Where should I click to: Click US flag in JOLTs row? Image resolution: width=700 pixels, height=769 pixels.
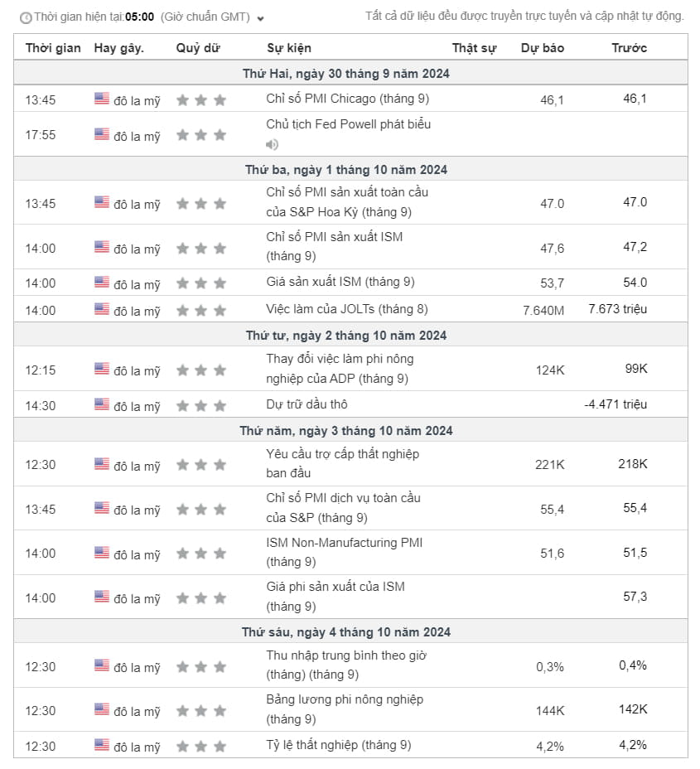[x=102, y=309]
